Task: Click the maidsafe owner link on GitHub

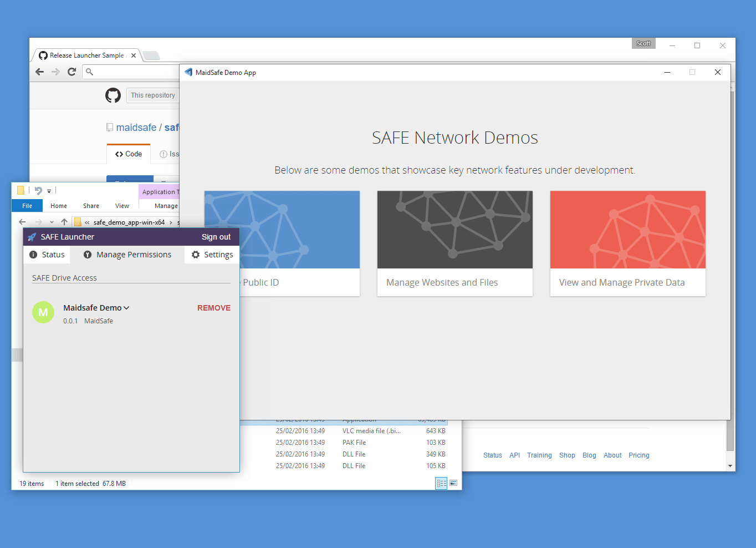Action: point(136,128)
